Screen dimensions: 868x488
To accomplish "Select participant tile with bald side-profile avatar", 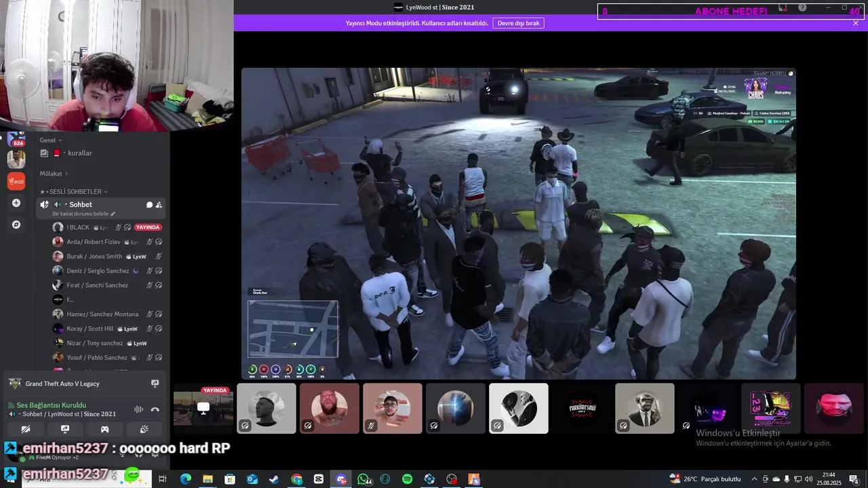I will click(267, 408).
